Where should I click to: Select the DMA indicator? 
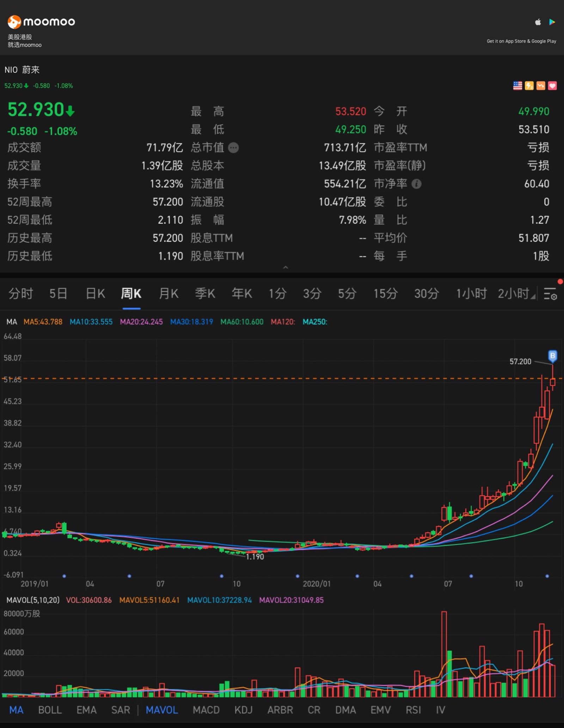coord(345,710)
